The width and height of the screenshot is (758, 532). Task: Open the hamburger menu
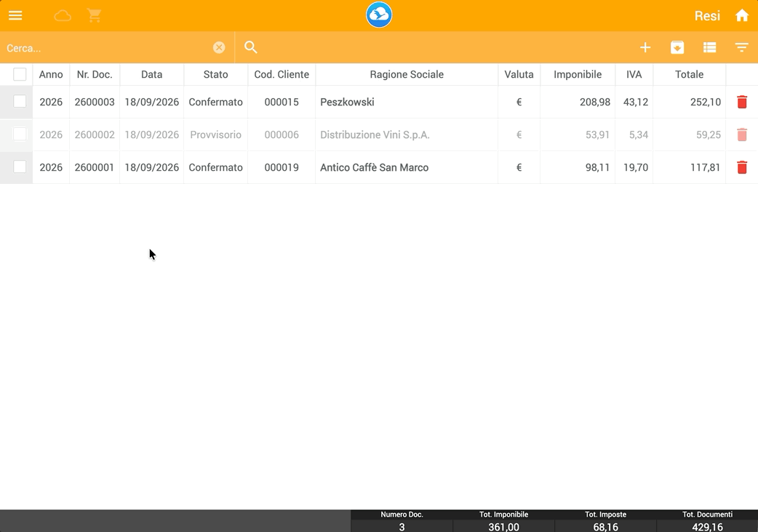click(x=15, y=15)
